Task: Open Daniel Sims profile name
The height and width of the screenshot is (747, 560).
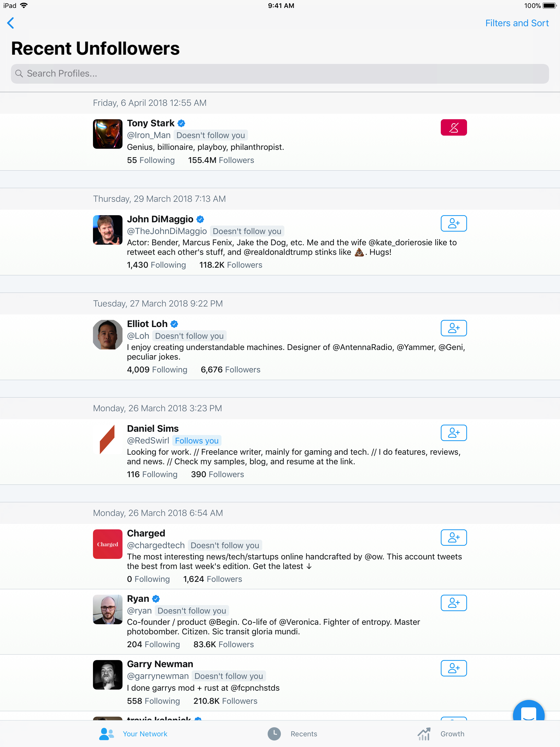Action: [153, 428]
